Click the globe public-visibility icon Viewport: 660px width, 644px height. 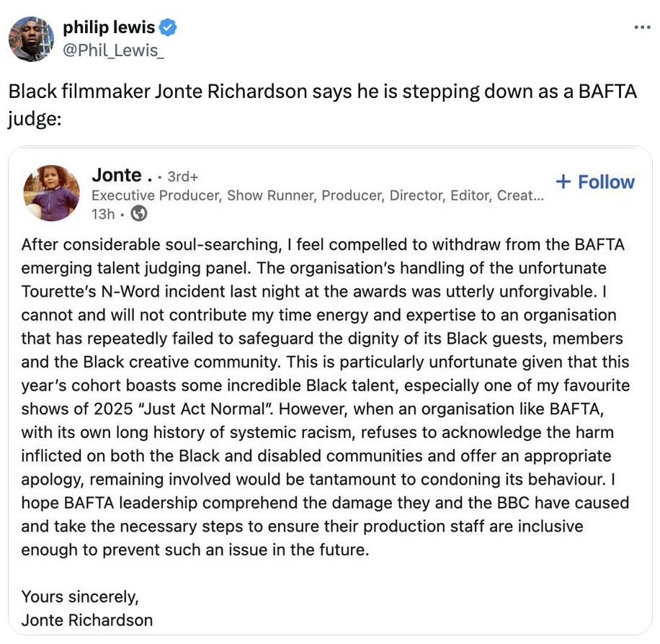click(x=141, y=214)
